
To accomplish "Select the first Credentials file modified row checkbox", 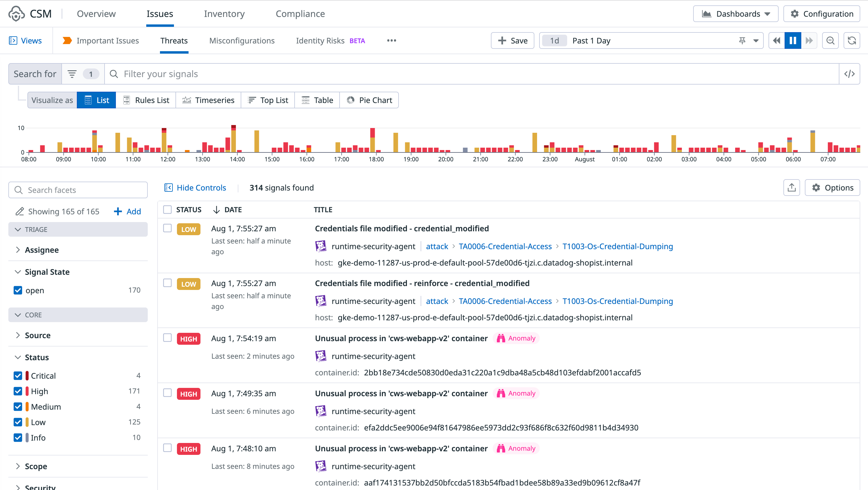I will pos(167,228).
